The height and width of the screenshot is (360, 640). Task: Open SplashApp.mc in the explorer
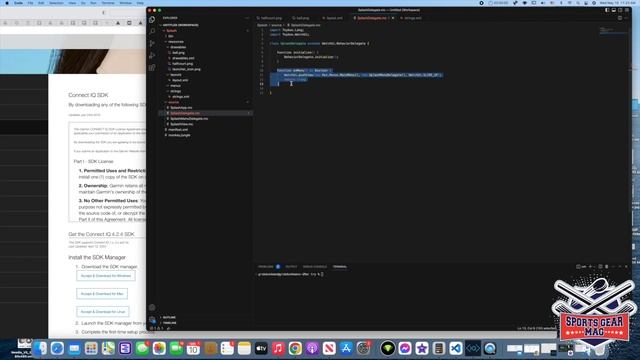pyautogui.click(x=181, y=108)
